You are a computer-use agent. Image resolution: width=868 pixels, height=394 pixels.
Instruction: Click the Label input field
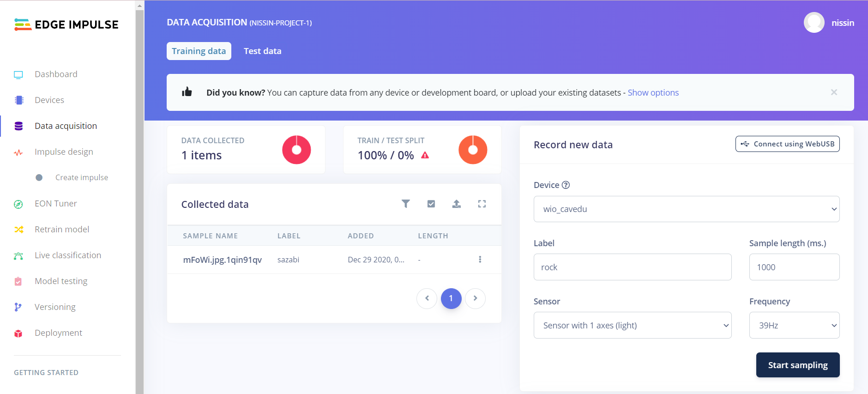click(633, 267)
